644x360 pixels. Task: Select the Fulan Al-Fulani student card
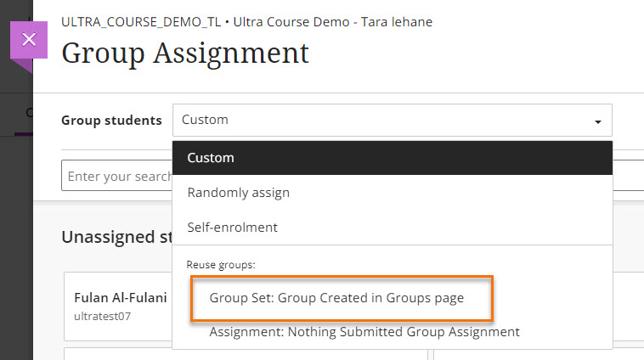(119, 306)
